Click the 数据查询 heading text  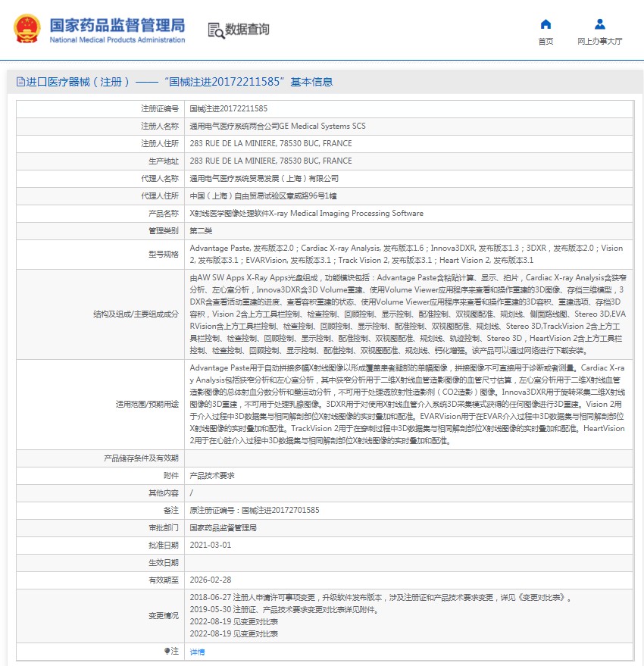[x=247, y=30]
